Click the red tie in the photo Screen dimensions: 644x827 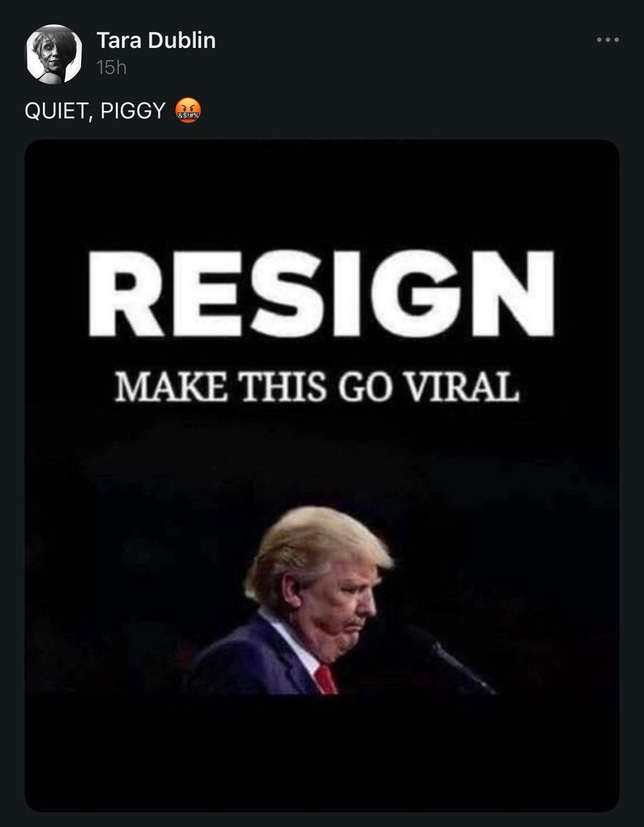[327, 679]
